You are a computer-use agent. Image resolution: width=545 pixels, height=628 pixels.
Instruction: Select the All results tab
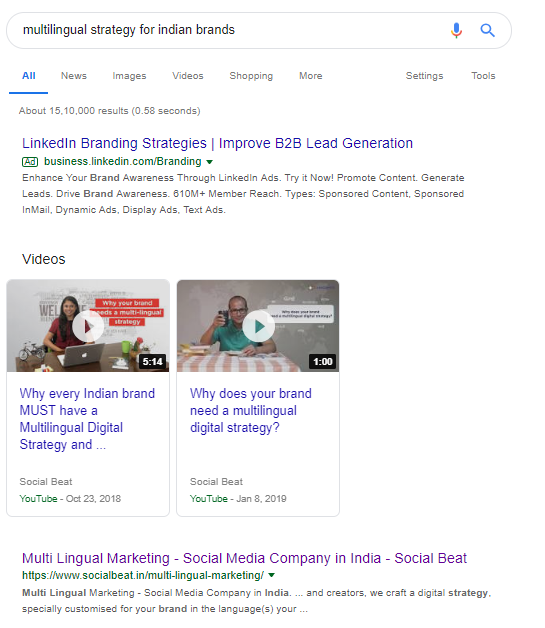(x=28, y=76)
